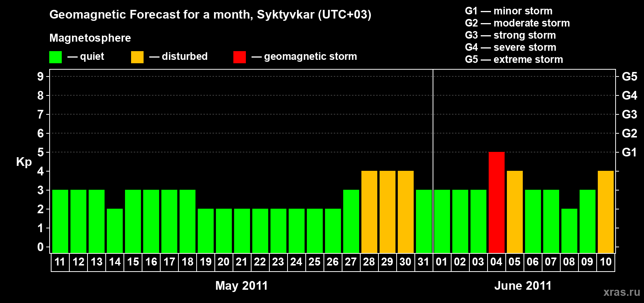Screen dimensions: 644x303
Task: Click the G2 right axis label
Action: point(630,133)
